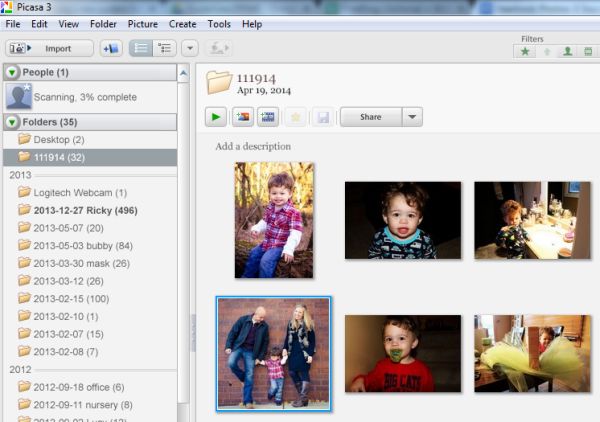Screen dimensions: 600x422
Task: Switch to folder tree view
Action: pos(164,48)
